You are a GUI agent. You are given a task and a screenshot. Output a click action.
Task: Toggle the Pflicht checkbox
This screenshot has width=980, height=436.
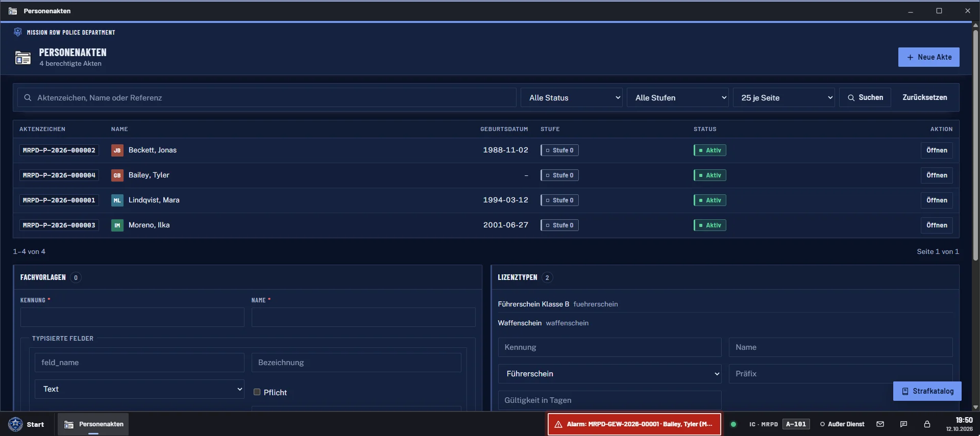(x=257, y=392)
